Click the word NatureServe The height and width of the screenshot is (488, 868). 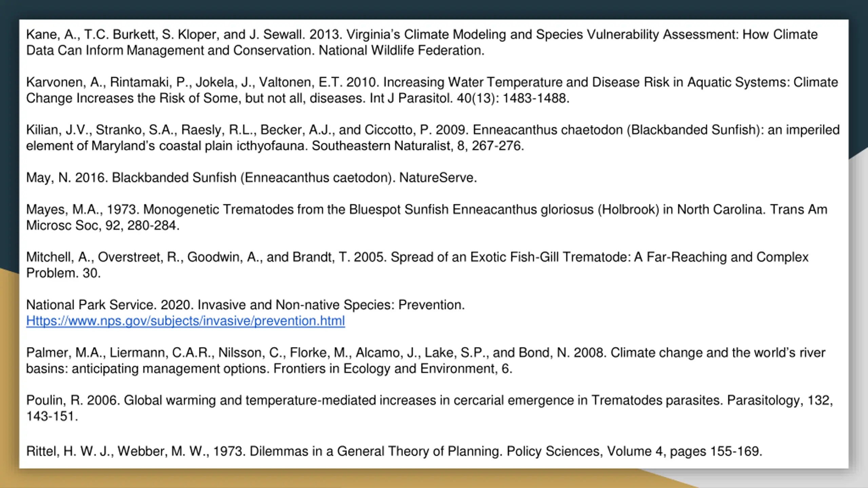coord(437,178)
